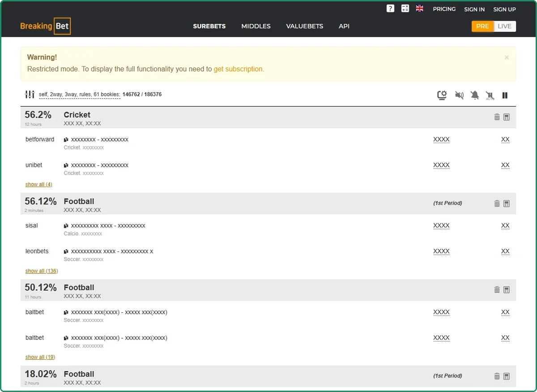Open calculator for Cricket 56.2% surebet

(x=507, y=117)
